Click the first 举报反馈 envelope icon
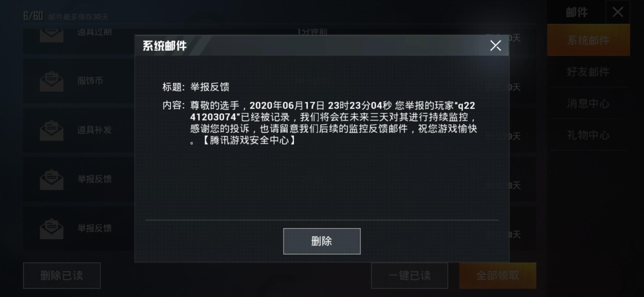The image size is (644, 297). coord(51,180)
